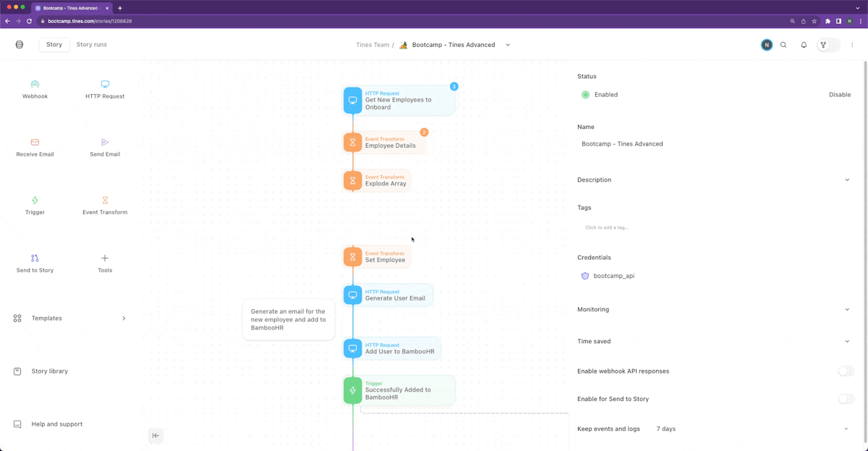Click the tags field to add a tag
The width and height of the screenshot is (868, 451).
click(x=715, y=227)
